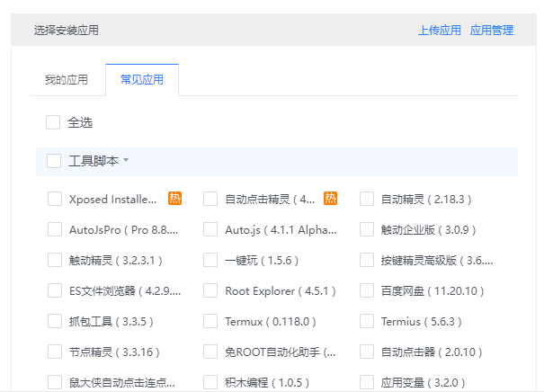Check the Xposed Installer checkbox
The image size is (544, 392).
click(x=55, y=199)
